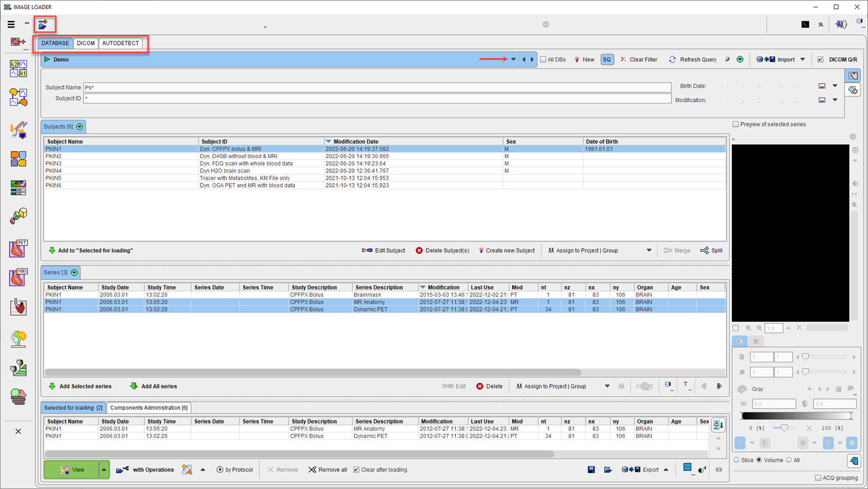The width and height of the screenshot is (868, 489).
Task: Select the Slice radio button
Action: [x=737, y=460]
